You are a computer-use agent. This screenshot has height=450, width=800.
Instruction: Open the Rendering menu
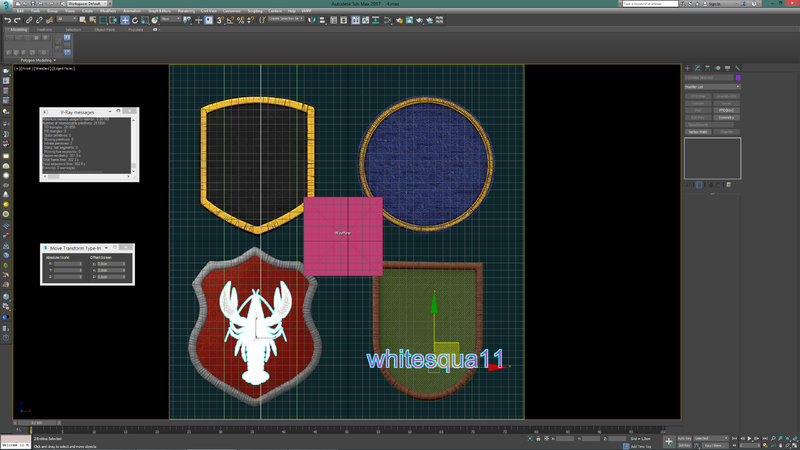pyautogui.click(x=186, y=11)
